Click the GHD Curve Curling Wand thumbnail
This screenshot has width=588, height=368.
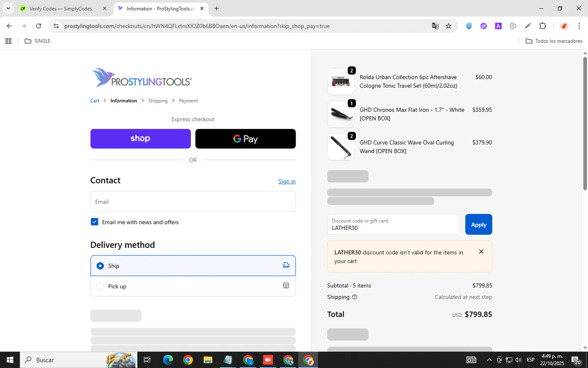[340, 147]
